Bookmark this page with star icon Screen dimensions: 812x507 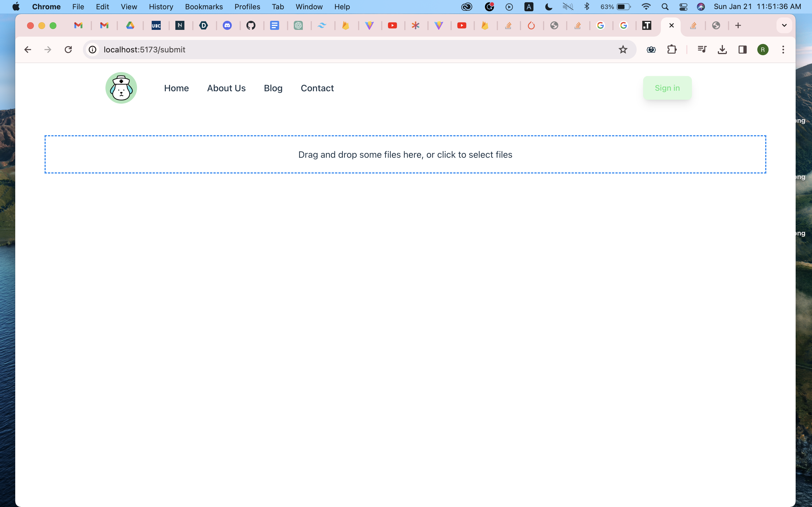pyautogui.click(x=623, y=50)
